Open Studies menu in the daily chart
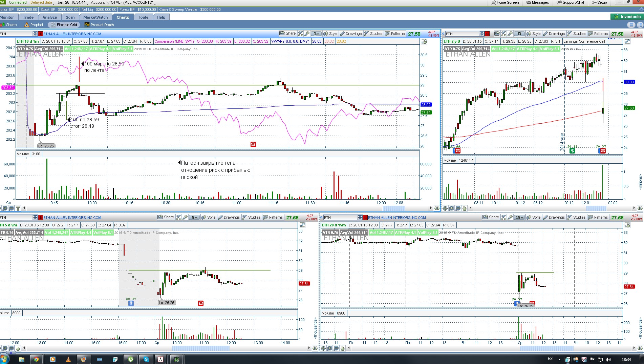Viewport: 644px width, 364px height. (576, 34)
